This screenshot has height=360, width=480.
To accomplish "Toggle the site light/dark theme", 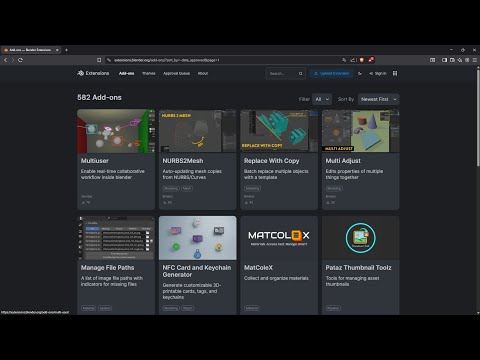I will (x=360, y=73).
